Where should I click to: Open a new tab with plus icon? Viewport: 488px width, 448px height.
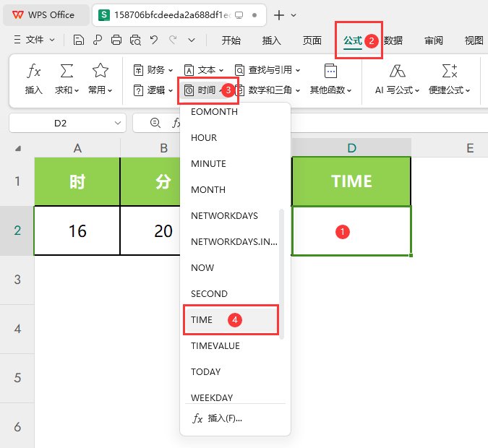click(x=279, y=15)
